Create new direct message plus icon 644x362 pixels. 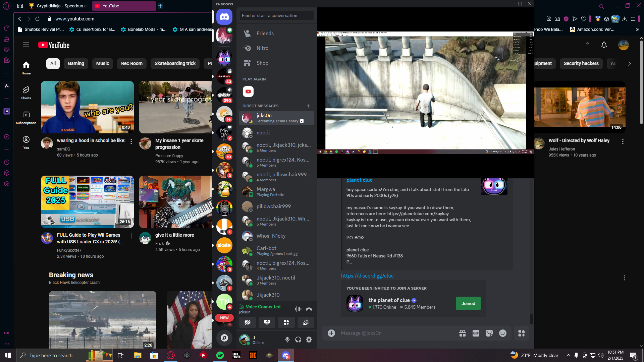308,106
